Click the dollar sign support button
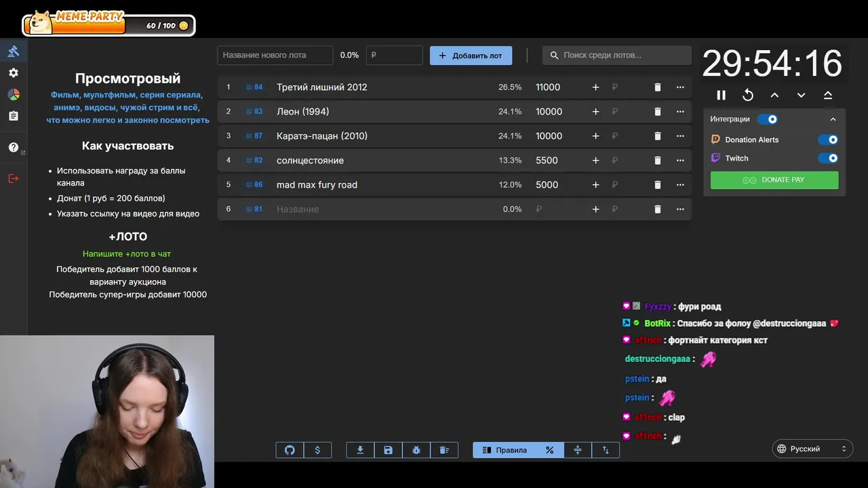 (317, 450)
